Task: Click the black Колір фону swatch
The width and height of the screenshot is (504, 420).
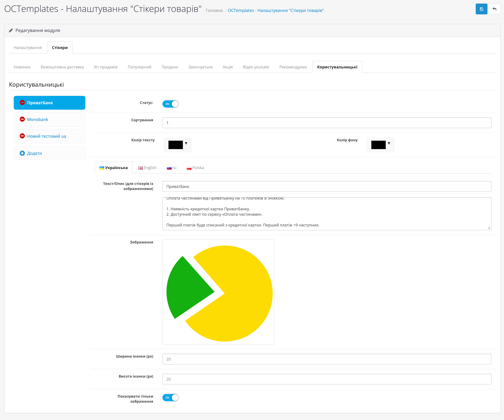Action: (378, 145)
